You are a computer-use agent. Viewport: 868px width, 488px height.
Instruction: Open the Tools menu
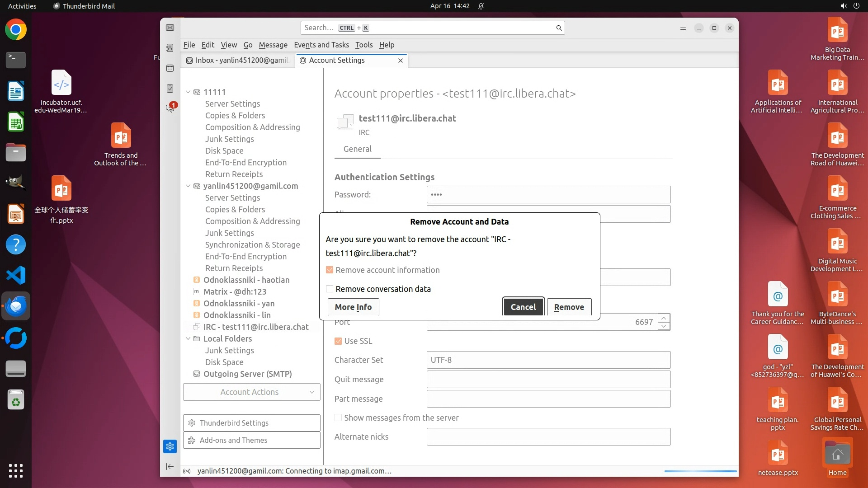(x=363, y=45)
